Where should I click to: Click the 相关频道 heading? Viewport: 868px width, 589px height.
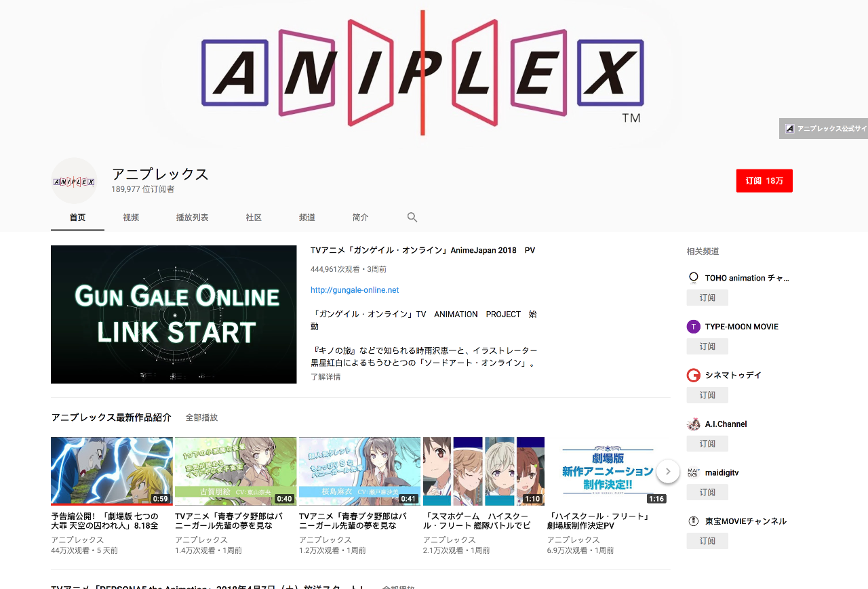(703, 251)
